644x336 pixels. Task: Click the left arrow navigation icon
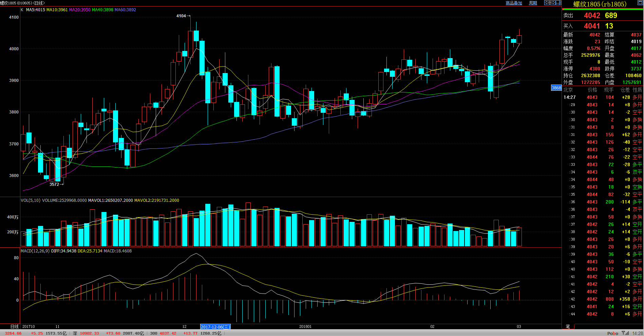coord(547,3)
